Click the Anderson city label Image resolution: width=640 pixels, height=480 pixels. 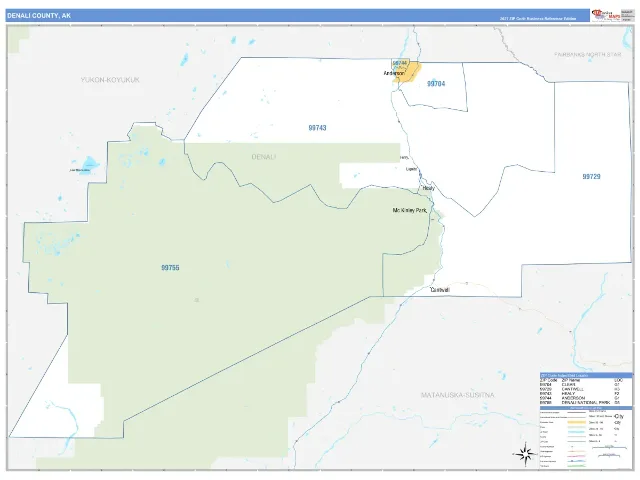[394, 73]
